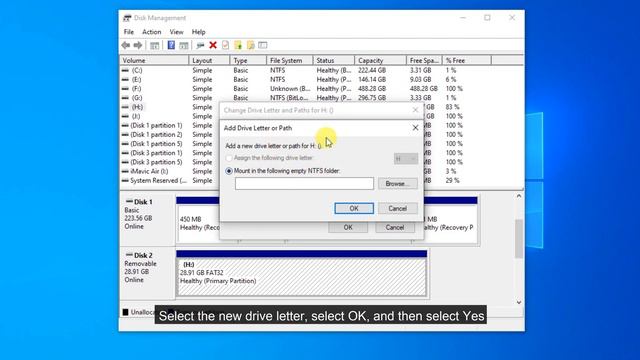The width and height of the screenshot is (640, 360).
Task: Click the Show/Hide Action Pane icon
Action: pyautogui.click(x=184, y=45)
